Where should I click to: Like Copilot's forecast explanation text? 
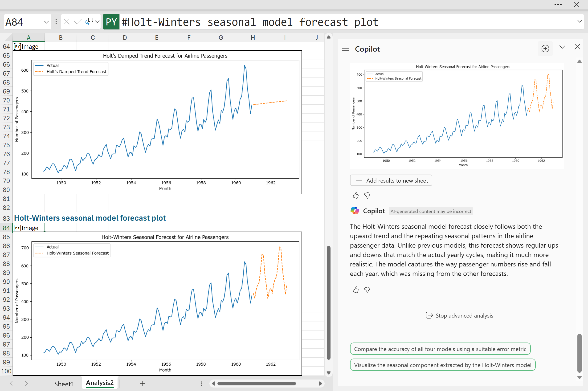point(355,290)
